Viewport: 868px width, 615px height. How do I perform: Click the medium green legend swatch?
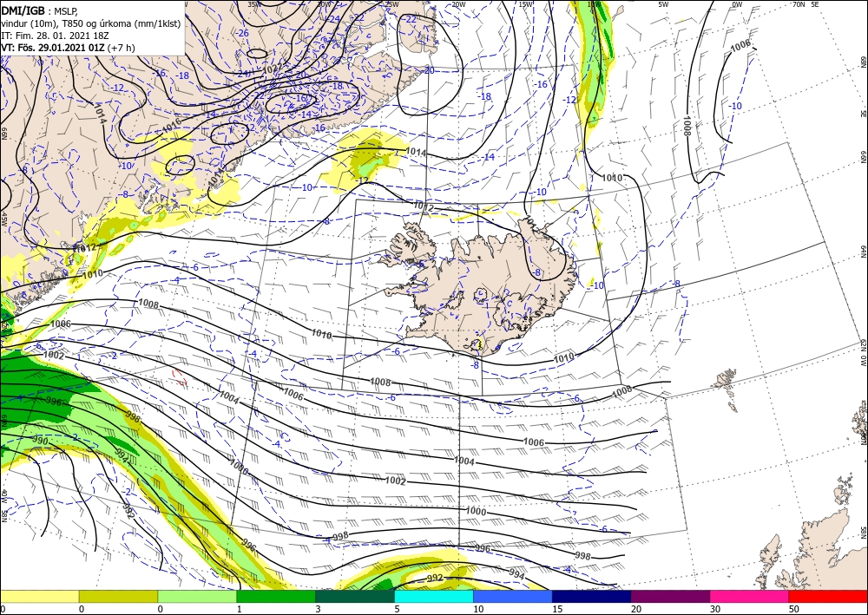(x=276, y=596)
